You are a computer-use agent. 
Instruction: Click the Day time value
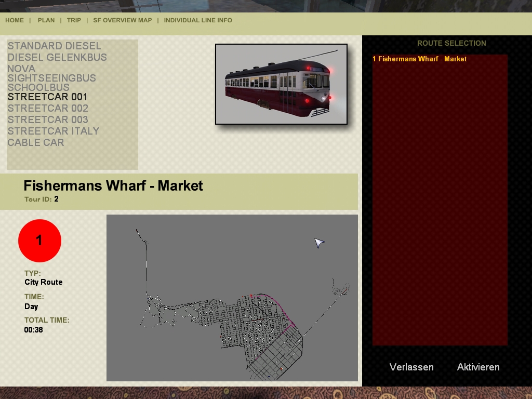tap(31, 307)
